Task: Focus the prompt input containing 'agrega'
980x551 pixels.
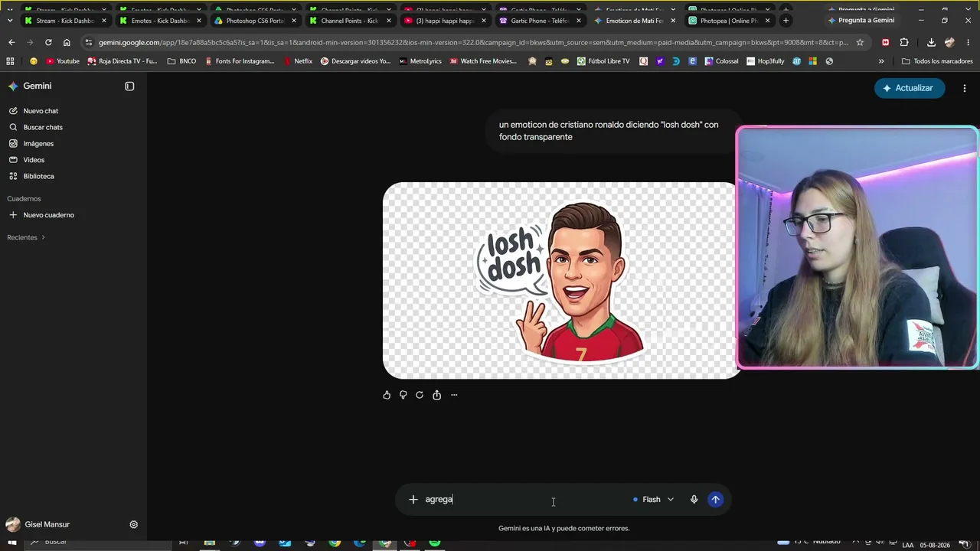Action: (x=524, y=500)
